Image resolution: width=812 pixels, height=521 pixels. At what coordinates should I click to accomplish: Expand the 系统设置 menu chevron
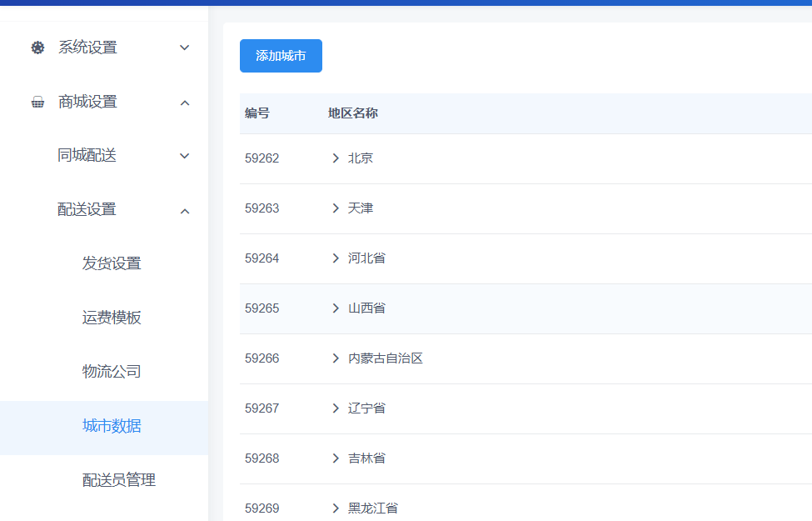tap(184, 48)
